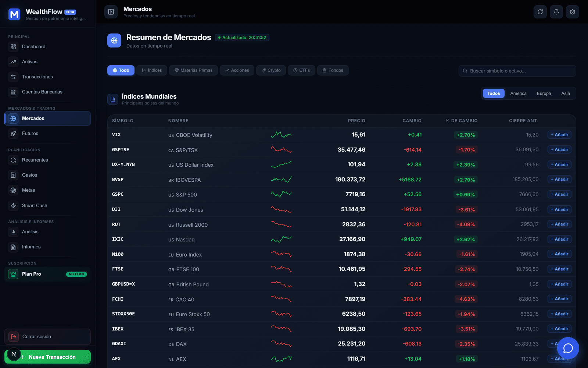This screenshot has height=368, width=588.
Task: Open Smart Cash lightning icon
Action: click(x=13, y=206)
